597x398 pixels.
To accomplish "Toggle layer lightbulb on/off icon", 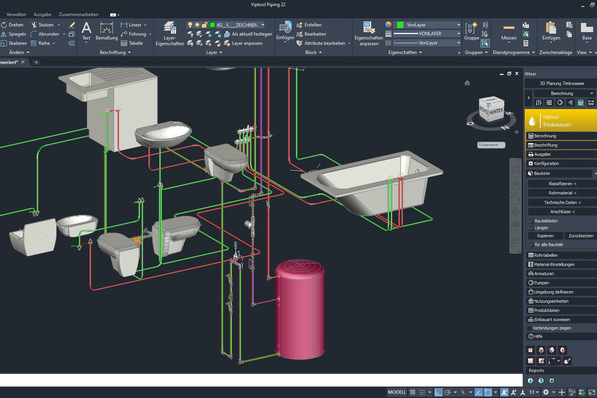I will pos(190,25).
